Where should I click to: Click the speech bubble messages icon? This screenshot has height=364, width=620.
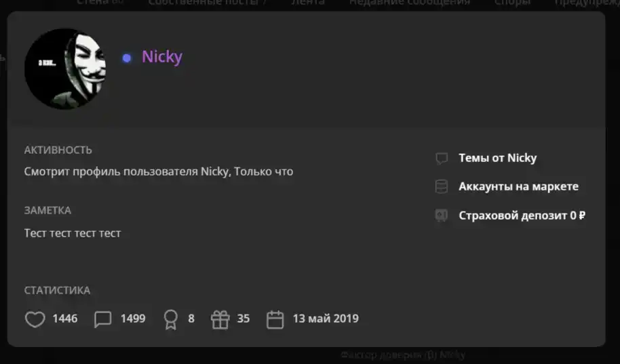103,319
